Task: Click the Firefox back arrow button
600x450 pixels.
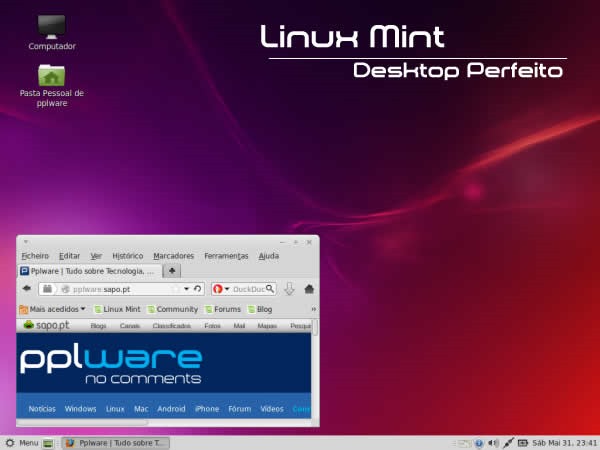Action: point(27,289)
